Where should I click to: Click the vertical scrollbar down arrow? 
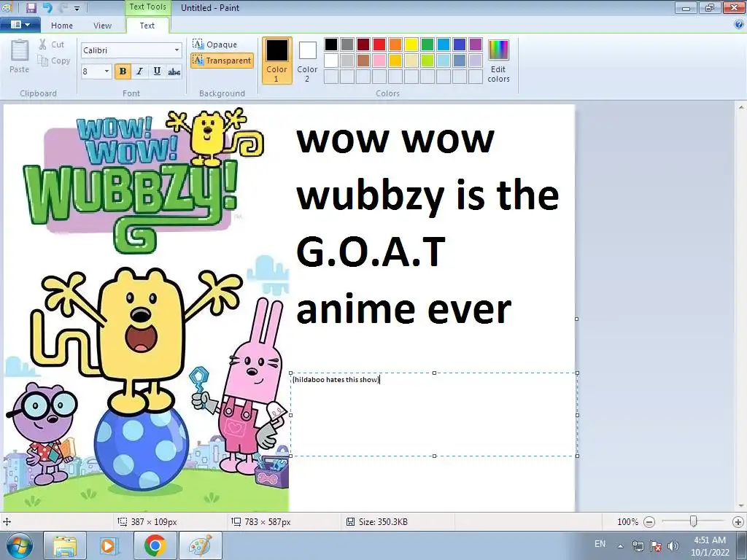(x=741, y=506)
